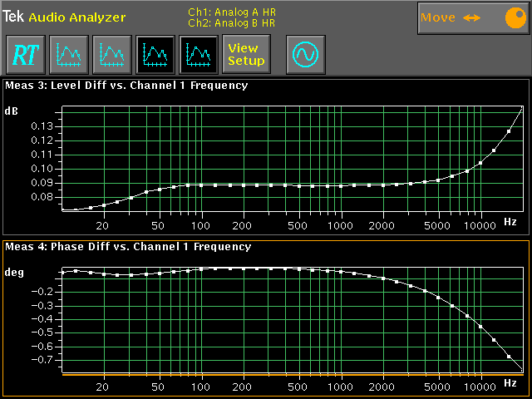The image size is (532, 399).
Task: Click inside the Level Diff graph plot
Action: coord(291,160)
